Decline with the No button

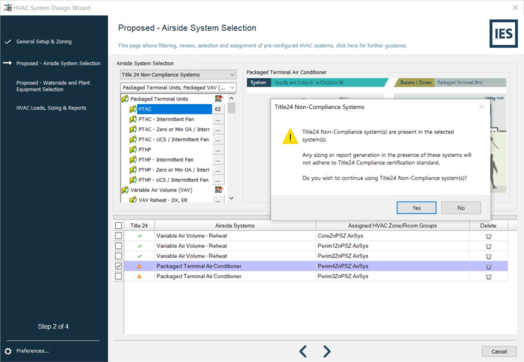461,208
